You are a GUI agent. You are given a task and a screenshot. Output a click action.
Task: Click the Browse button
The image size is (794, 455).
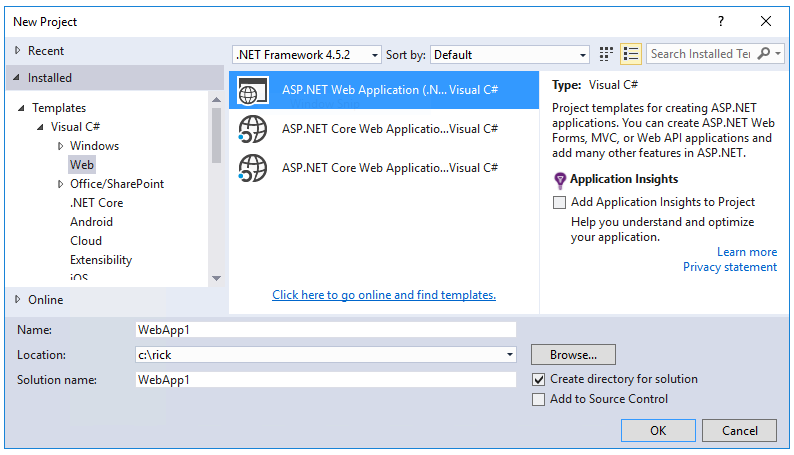(573, 355)
